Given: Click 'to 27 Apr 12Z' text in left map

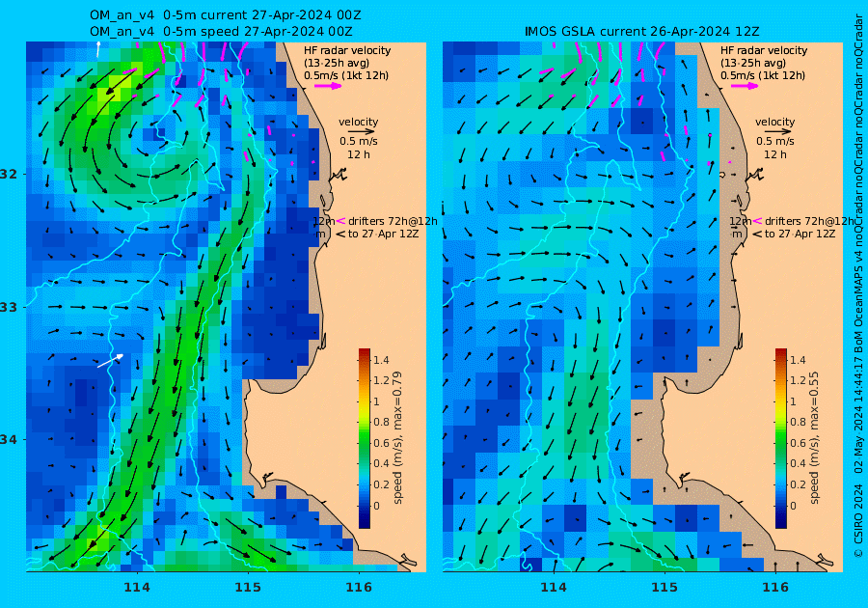Looking at the screenshot, I should click(383, 234).
